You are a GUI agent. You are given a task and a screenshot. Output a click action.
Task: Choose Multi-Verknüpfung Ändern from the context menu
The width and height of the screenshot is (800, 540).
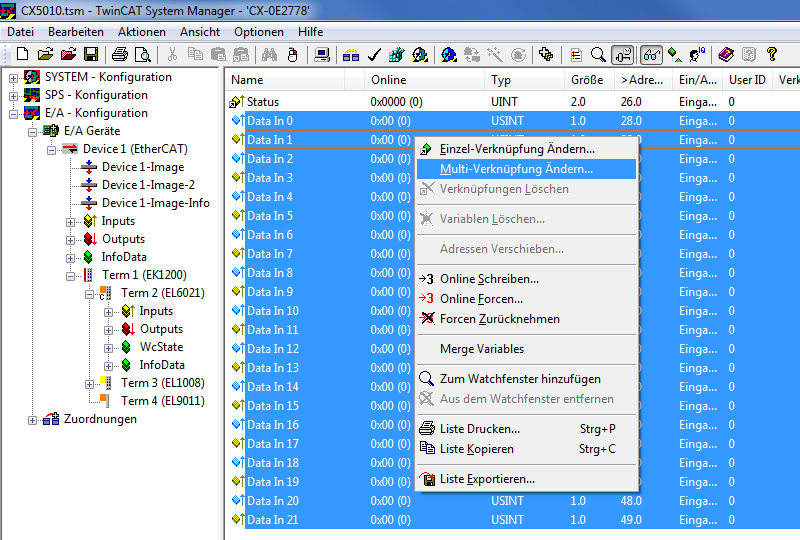(x=527, y=169)
